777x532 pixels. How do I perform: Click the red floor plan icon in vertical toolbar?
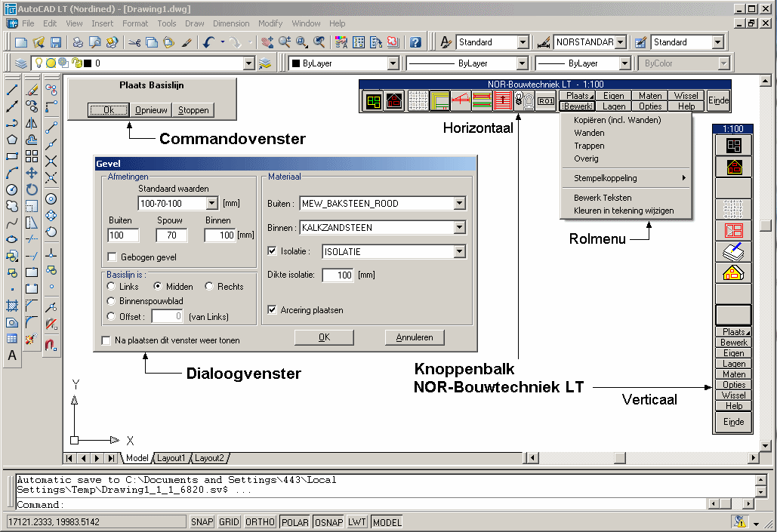click(x=733, y=230)
